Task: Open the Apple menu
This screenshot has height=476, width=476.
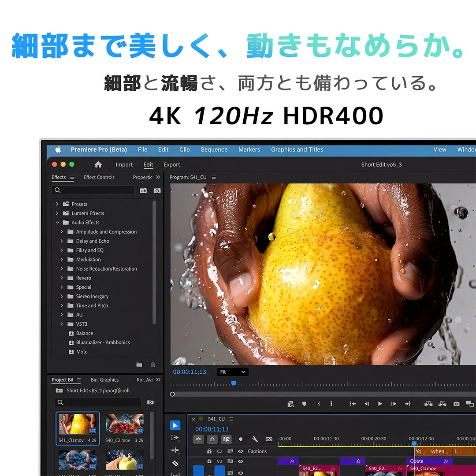Action: click(x=58, y=149)
